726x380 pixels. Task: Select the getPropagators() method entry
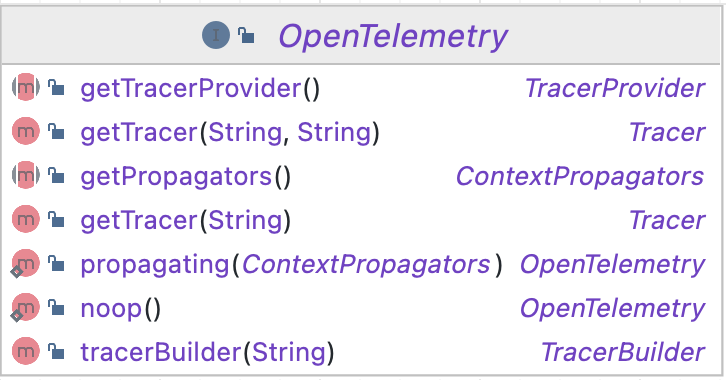coord(186,177)
